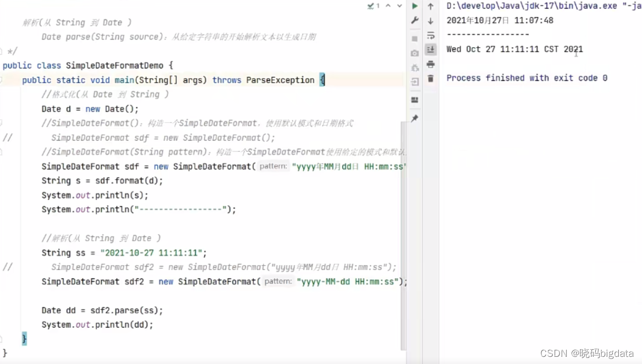Click Up the Stack Trace arrow
642x364 pixels.
(x=431, y=6)
